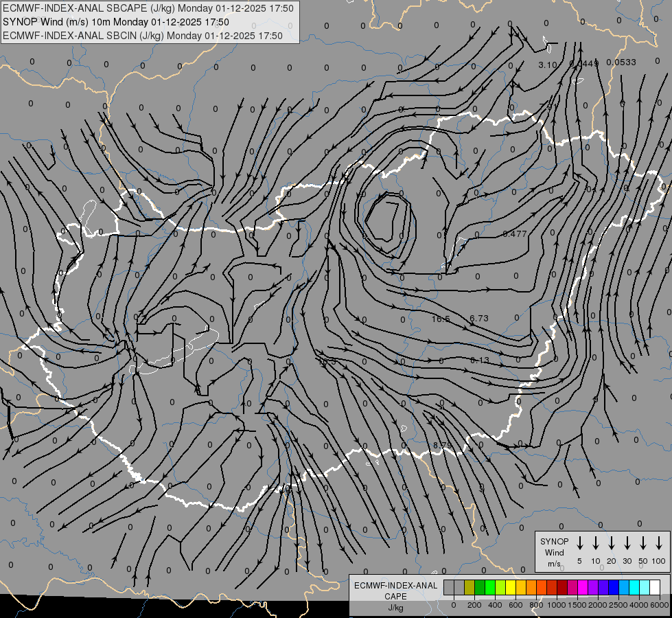The width and height of the screenshot is (672, 618).
Task: Click the 1500 tick on CAPE scale
Action: [x=577, y=605]
